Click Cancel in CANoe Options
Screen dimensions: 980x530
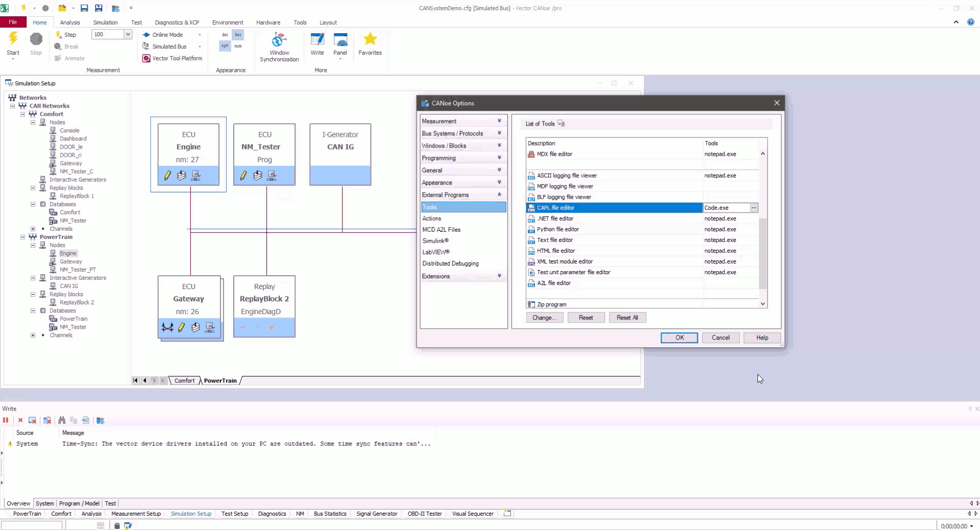coord(721,338)
